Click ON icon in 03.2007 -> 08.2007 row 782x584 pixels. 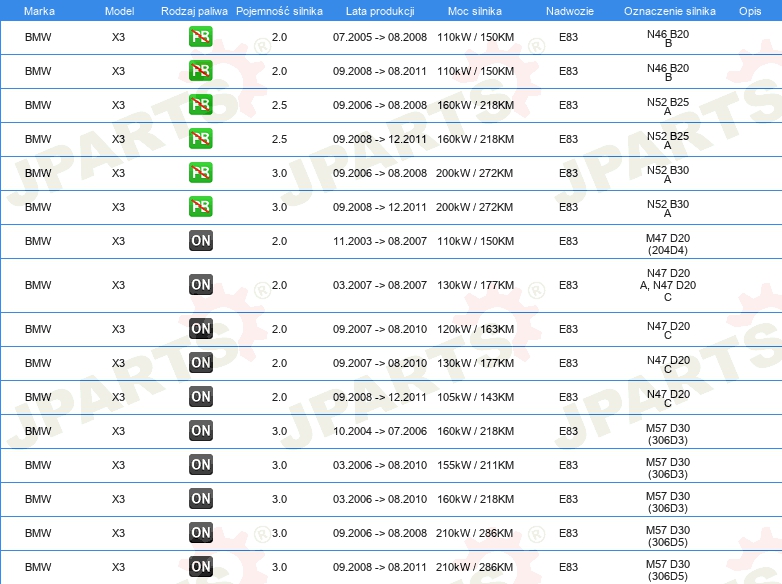coord(200,285)
